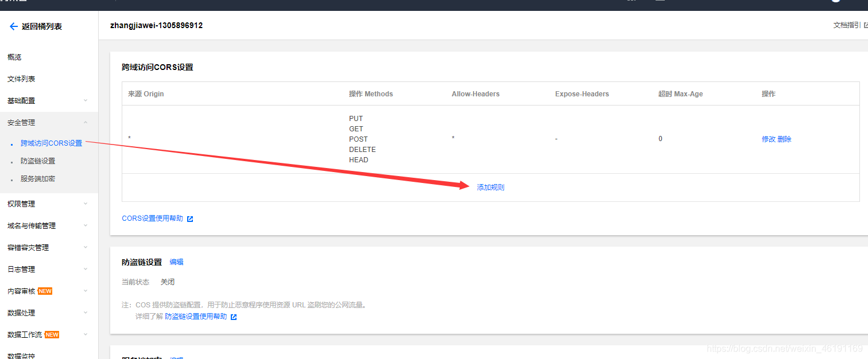Click HEAD in the Methods cell
The image size is (868, 359).
(359, 160)
